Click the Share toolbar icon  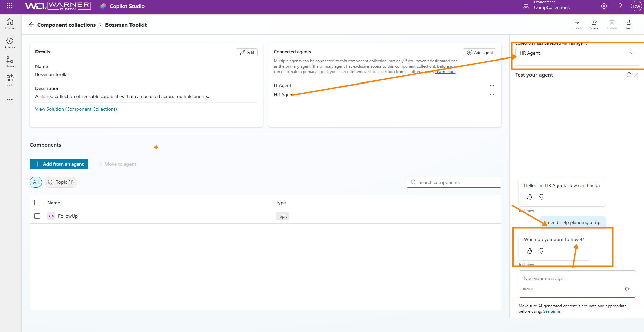594,25
